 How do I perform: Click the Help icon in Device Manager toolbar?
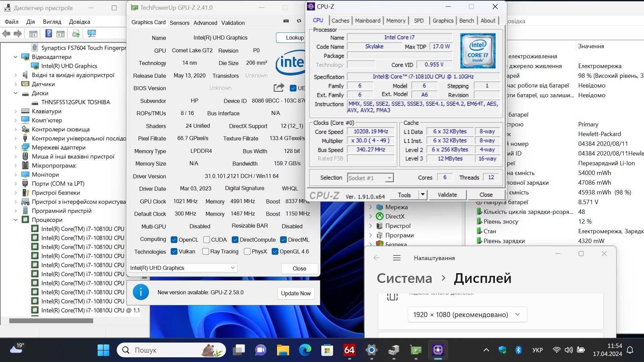pyautogui.click(x=49, y=34)
